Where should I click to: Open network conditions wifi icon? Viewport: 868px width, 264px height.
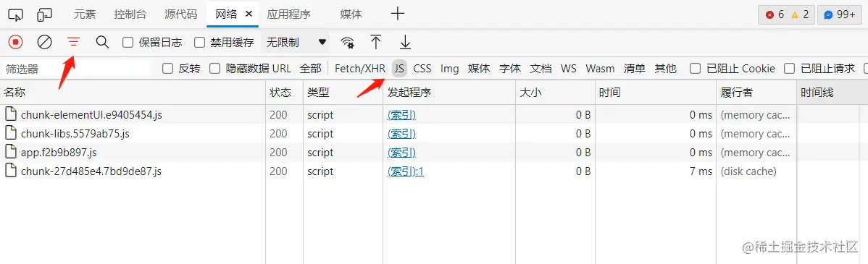(348, 43)
